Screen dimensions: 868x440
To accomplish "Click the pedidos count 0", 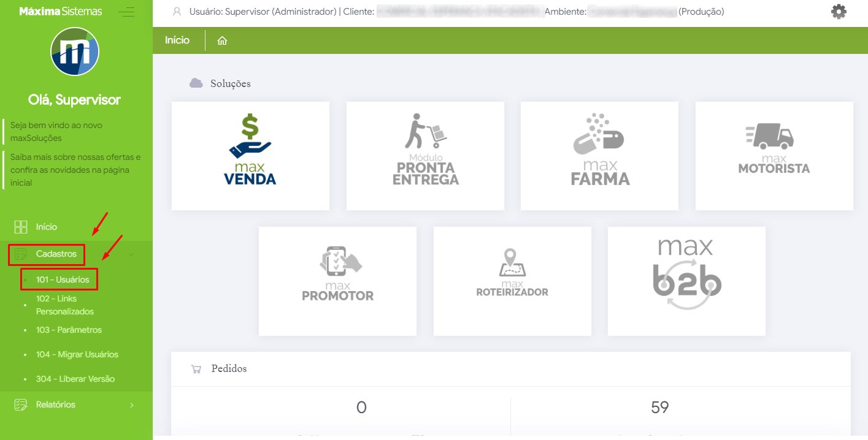I will 361,407.
